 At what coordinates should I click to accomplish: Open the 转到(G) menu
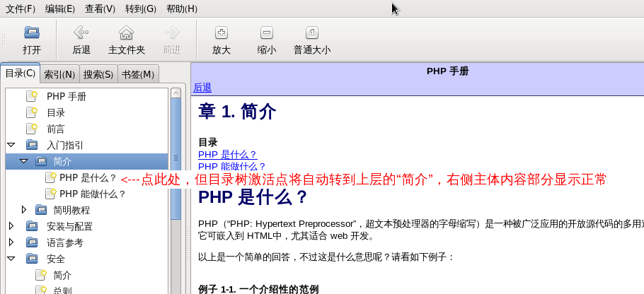point(141,8)
